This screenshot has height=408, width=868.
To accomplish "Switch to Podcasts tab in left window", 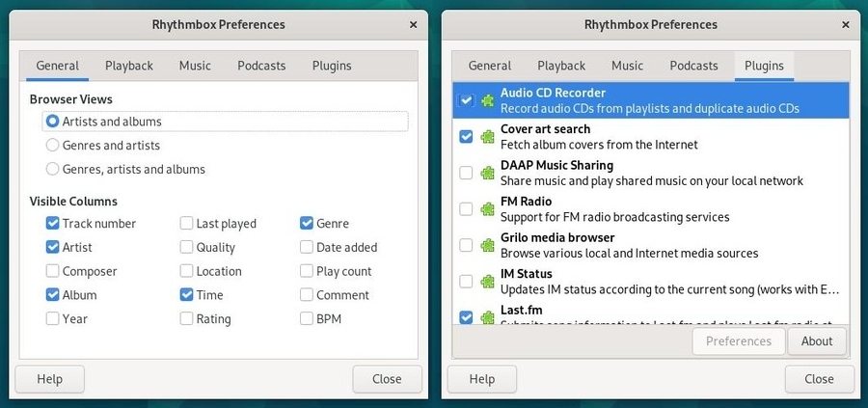I will (261, 66).
